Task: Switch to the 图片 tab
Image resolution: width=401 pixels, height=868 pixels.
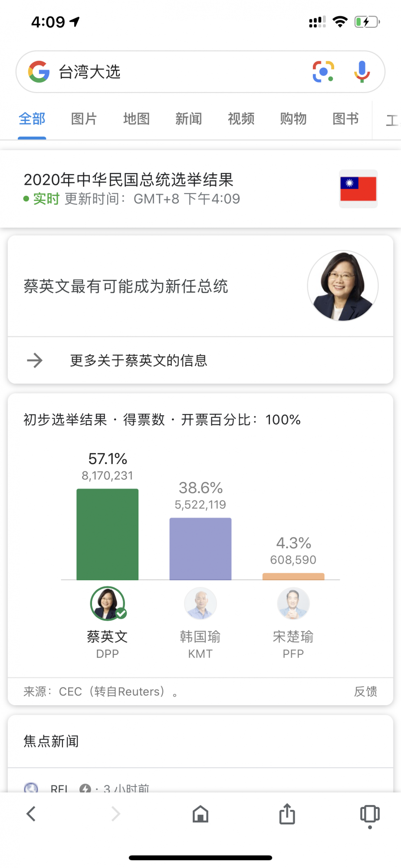Action: tap(84, 119)
